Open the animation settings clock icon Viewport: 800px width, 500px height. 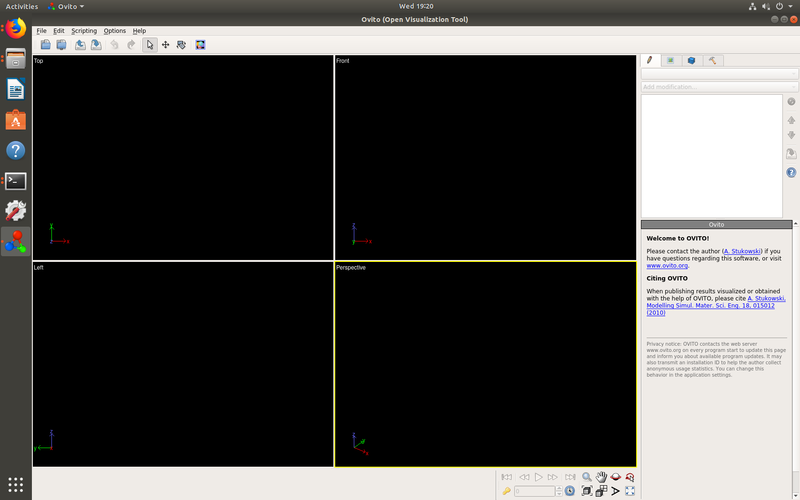pos(570,491)
